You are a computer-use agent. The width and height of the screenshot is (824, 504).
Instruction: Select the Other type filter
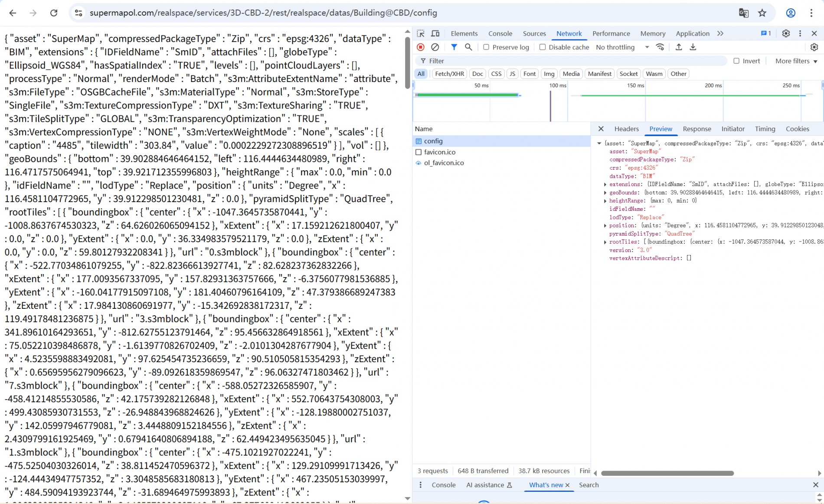pyautogui.click(x=678, y=74)
